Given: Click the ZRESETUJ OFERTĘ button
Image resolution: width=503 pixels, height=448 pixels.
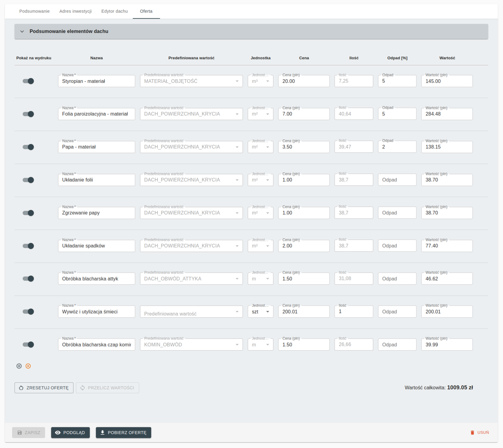Looking at the screenshot, I should [x=44, y=388].
